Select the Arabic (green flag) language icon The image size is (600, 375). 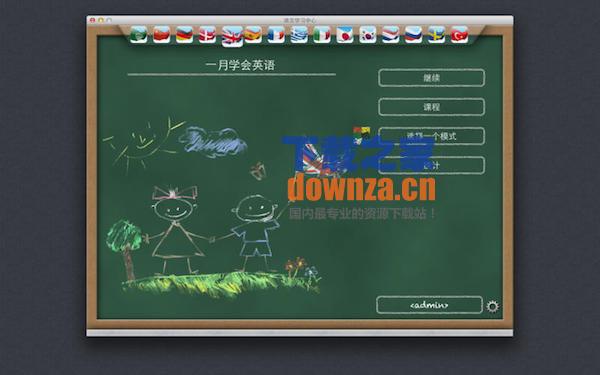tap(139, 34)
